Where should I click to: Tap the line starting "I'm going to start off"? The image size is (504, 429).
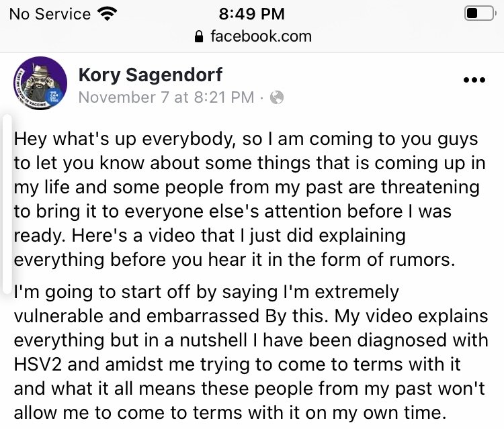[206, 292]
